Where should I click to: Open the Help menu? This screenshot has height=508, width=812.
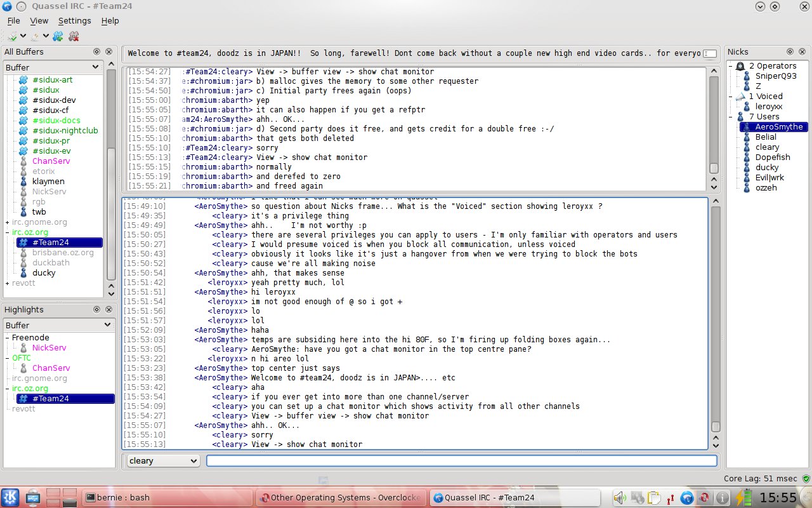pyautogui.click(x=110, y=21)
